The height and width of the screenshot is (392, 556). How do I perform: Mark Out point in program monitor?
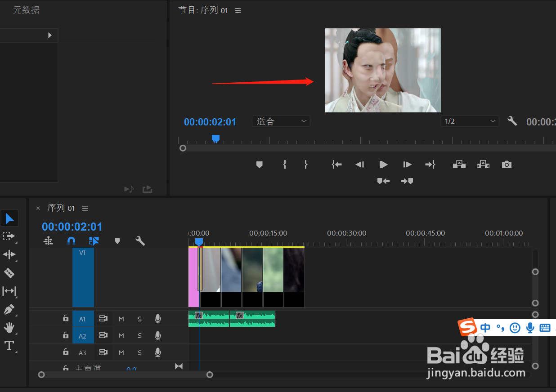coord(306,165)
